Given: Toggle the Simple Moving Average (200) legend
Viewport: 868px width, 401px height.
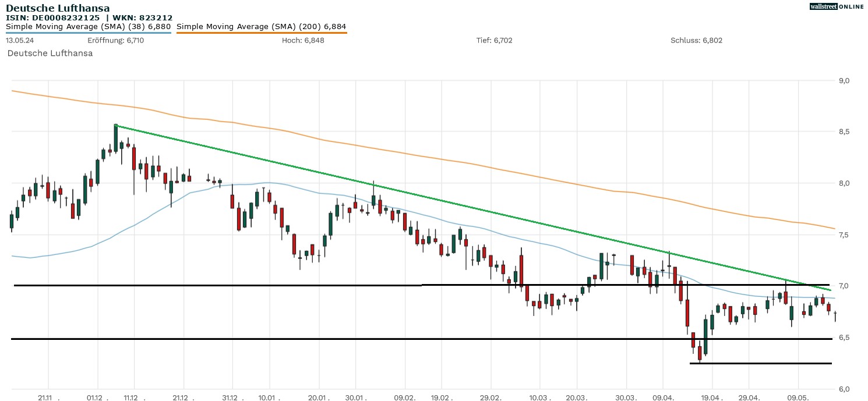Looking at the screenshot, I should [x=262, y=26].
